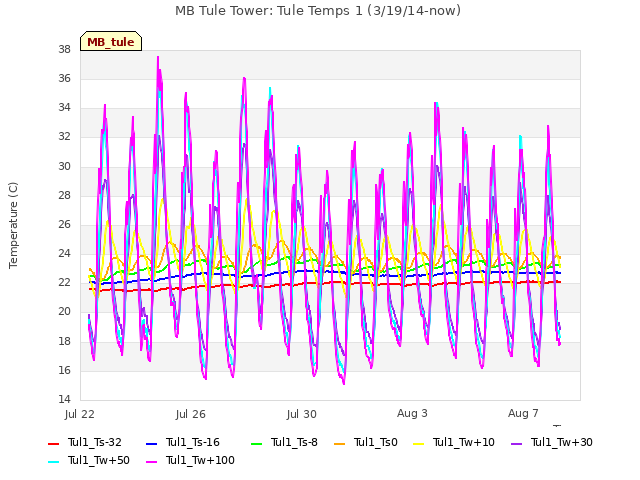Click the 14 y-axis tick label
The height and width of the screenshot is (480, 640).
tap(64, 400)
